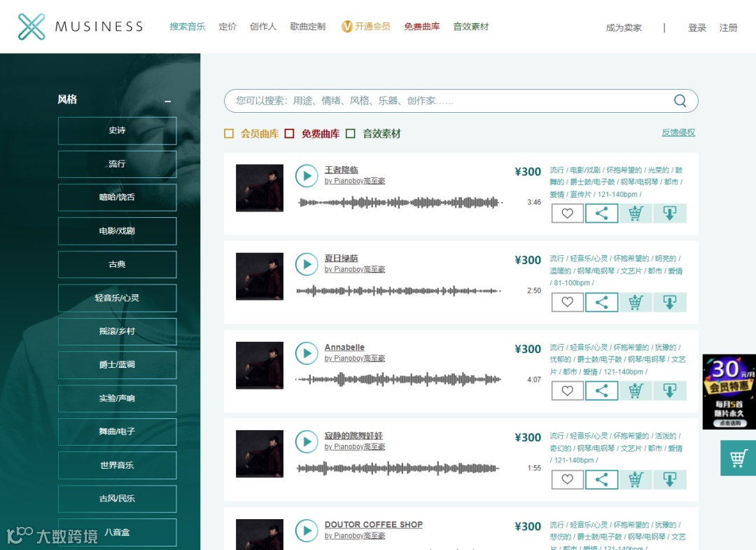Favorite 夏日绿荫 with the heart icon
This screenshot has height=550, width=756.
tap(568, 302)
